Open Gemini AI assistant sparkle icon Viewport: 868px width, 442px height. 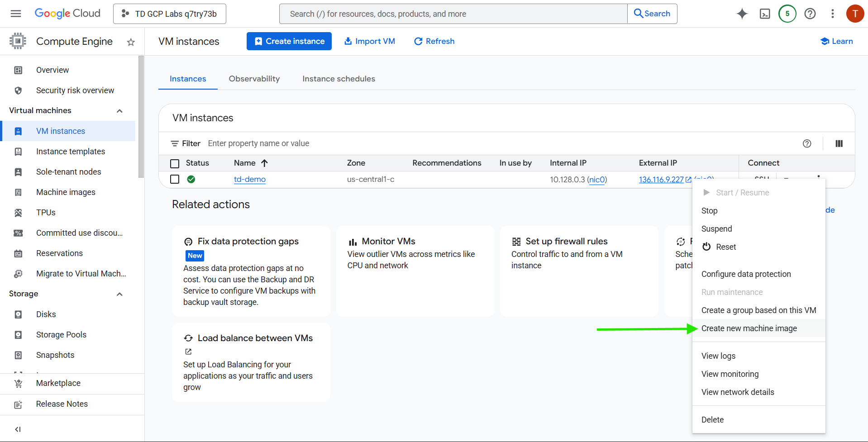tap(742, 14)
